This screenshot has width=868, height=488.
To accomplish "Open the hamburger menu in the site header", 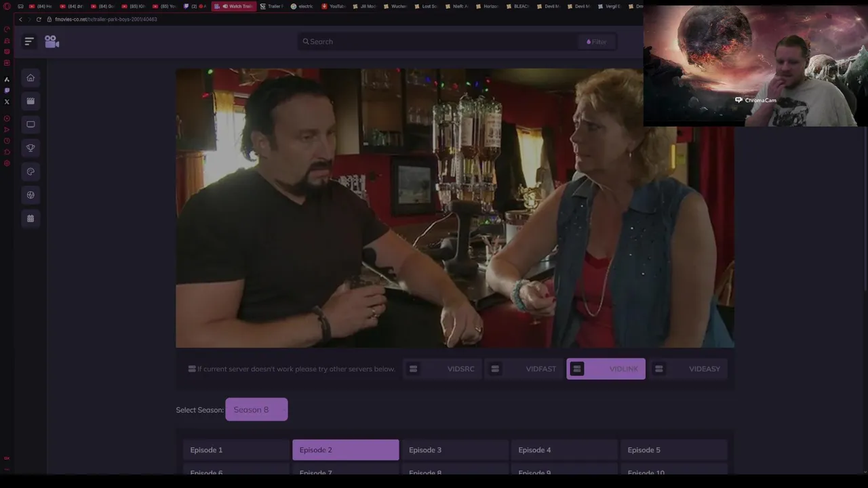I will pyautogui.click(x=29, y=41).
